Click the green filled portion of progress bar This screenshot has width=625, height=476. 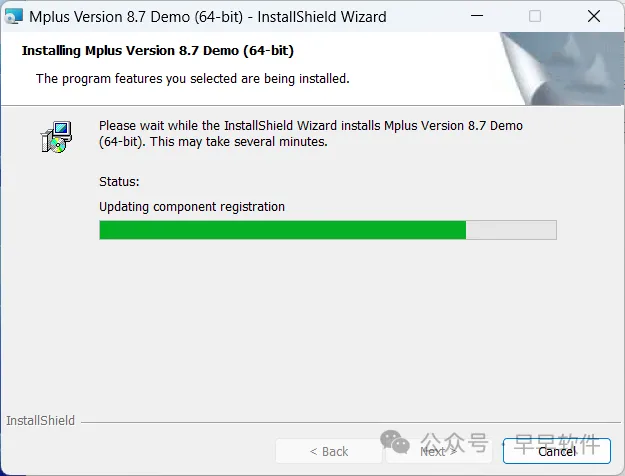[x=283, y=230]
